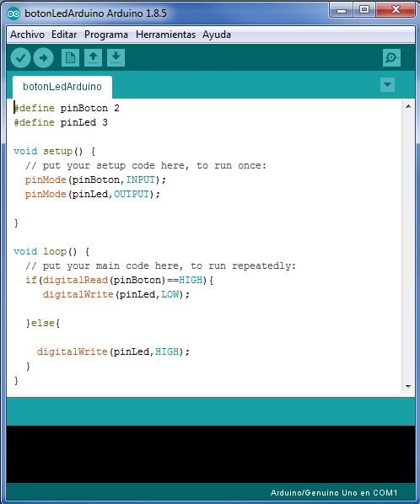The height and width of the screenshot is (504, 420).
Task: Close the Arduino IDE window
Action: [x=396, y=10]
